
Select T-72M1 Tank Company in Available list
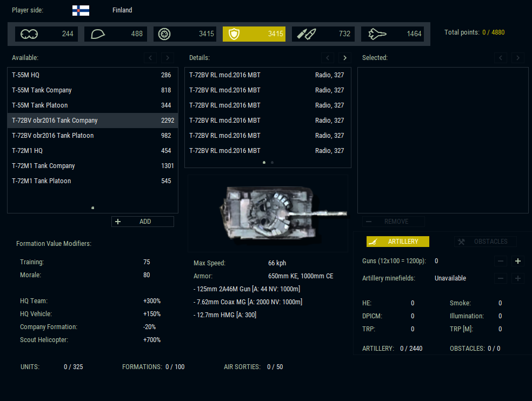[x=92, y=166]
